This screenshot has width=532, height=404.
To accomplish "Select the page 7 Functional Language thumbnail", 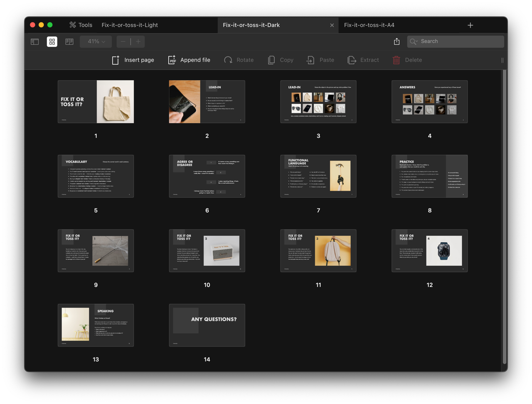I will tap(318, 176).
